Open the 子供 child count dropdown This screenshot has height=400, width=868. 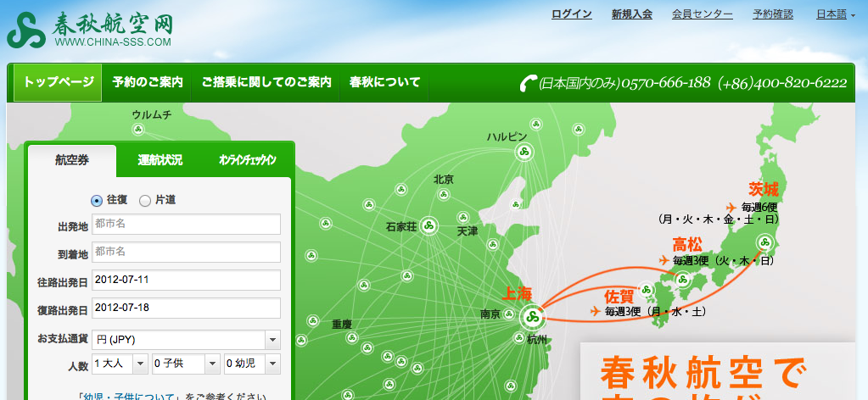[186, 364]
